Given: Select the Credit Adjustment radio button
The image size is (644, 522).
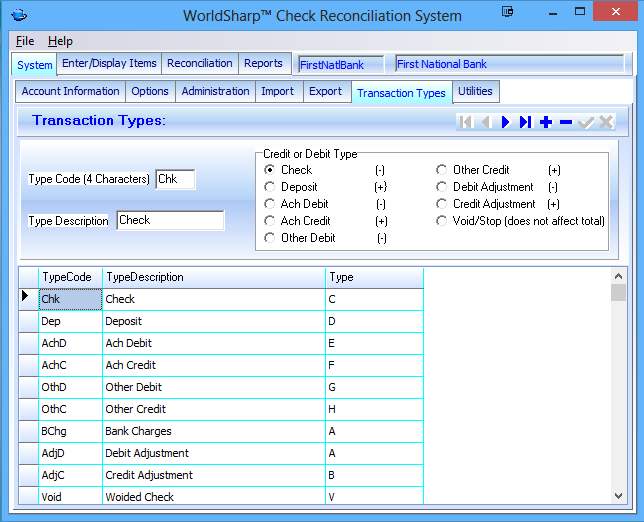Looking at the screenshot, I should 442,204.
